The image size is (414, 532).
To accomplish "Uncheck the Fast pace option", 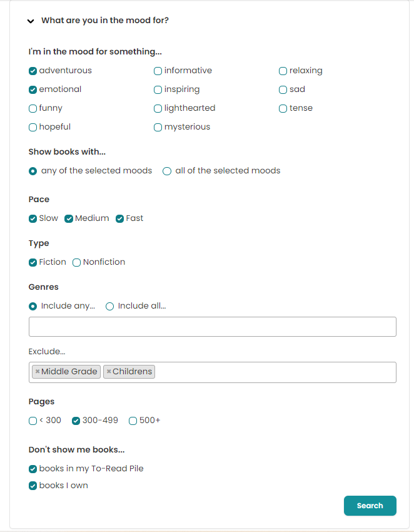I will tap(120, 218).
